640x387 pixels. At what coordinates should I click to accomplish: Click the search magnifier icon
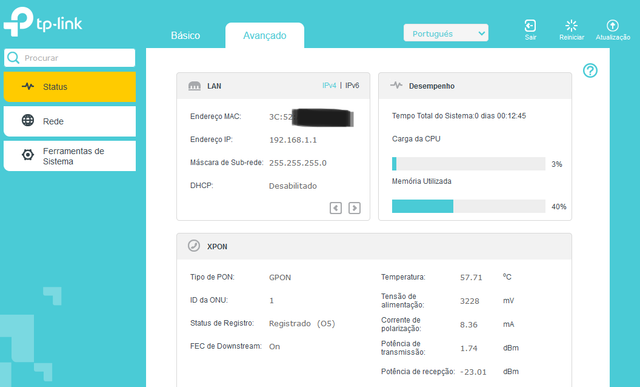[x=13, y=58]
